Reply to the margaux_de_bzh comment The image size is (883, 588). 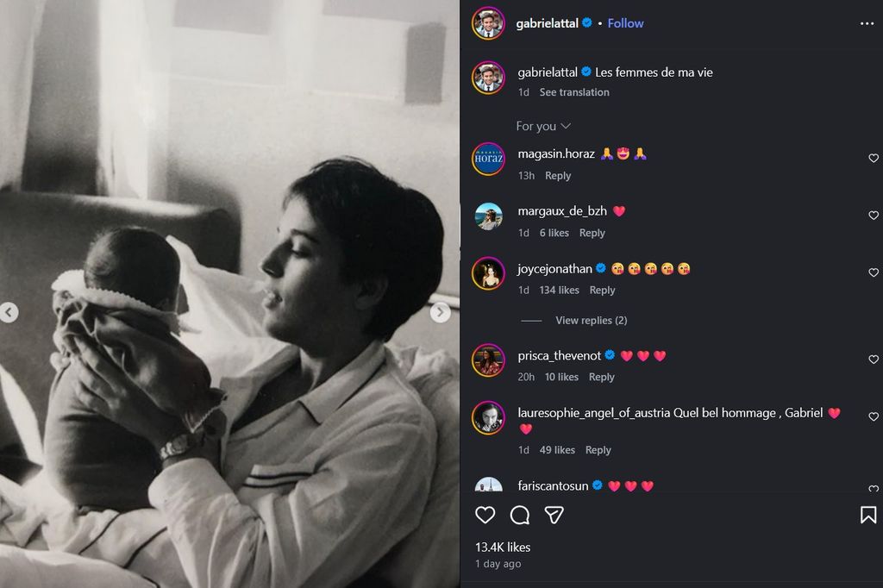click(x=592, y=233)
